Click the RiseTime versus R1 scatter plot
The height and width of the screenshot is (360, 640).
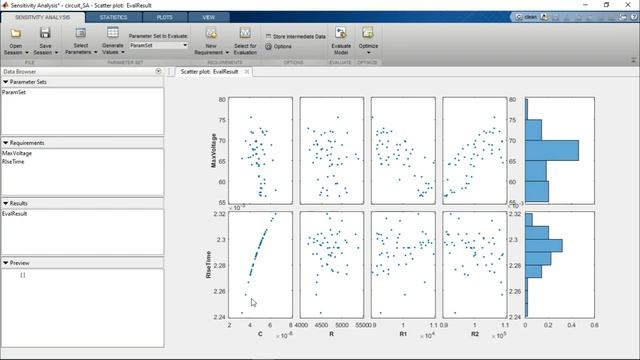click(x=403, y=265)
